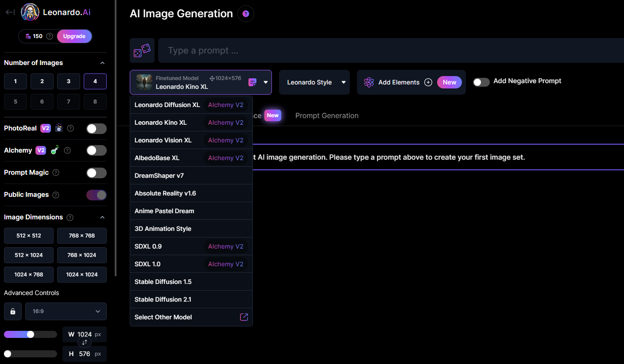Select the 768 × 1024 dimension preset

[82, 255]
